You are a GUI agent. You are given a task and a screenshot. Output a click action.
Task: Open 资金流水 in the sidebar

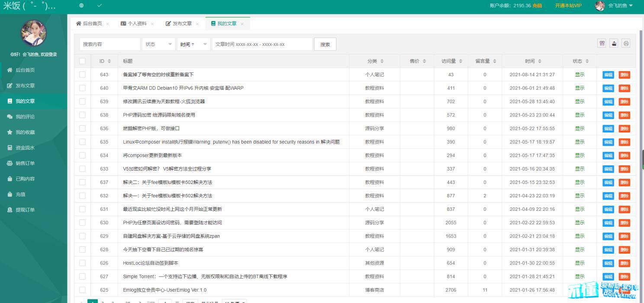point(25,148)
